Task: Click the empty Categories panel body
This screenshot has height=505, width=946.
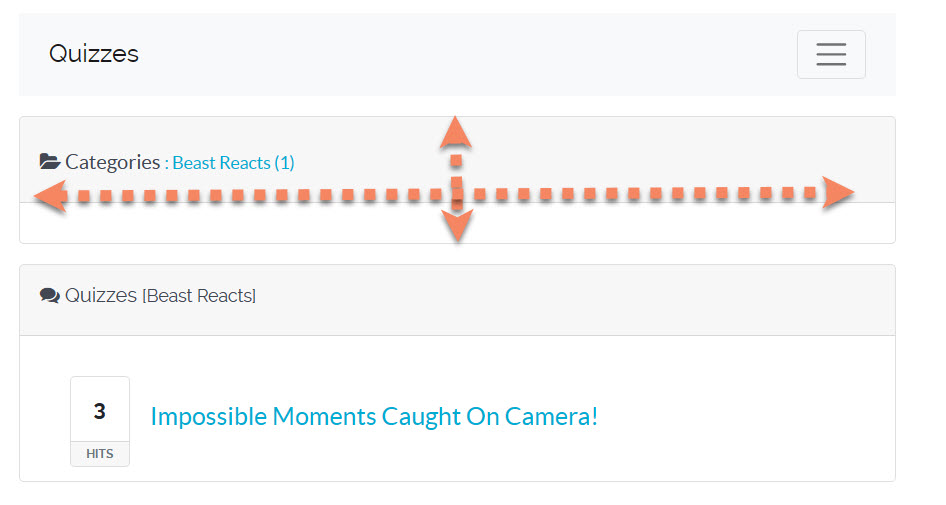Action: coord(650,223)
